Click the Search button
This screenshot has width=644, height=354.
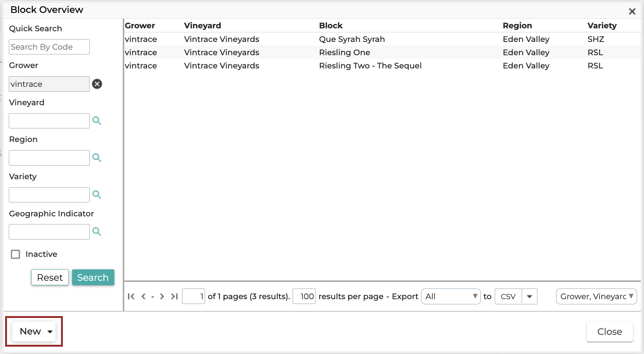[x=93, y=277]
